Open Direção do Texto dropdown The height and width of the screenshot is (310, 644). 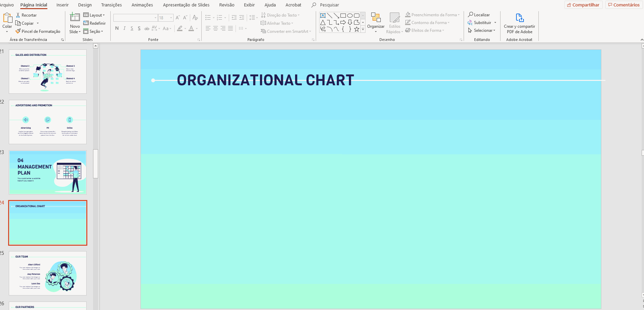coord(281,15)
